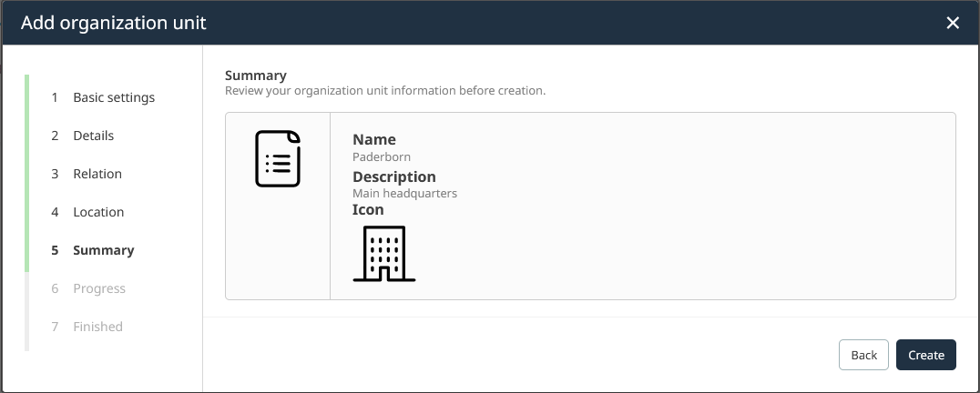Click the Main headquarters description text

click(404, 194)
